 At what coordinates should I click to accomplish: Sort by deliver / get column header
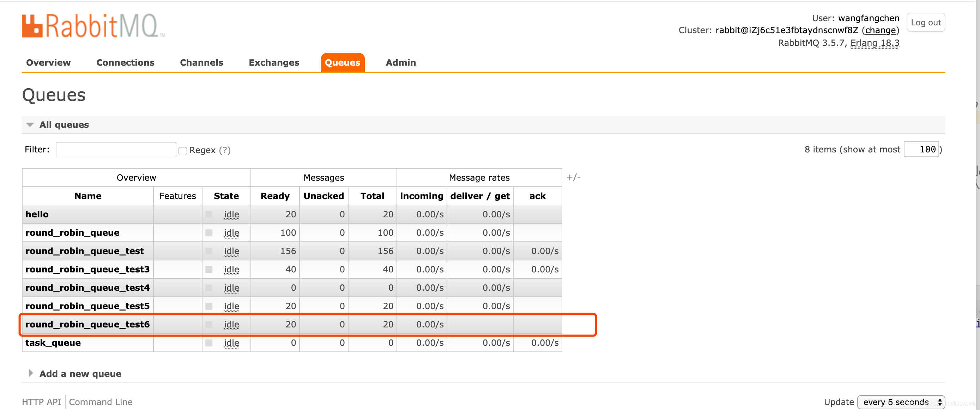[480, 196]
